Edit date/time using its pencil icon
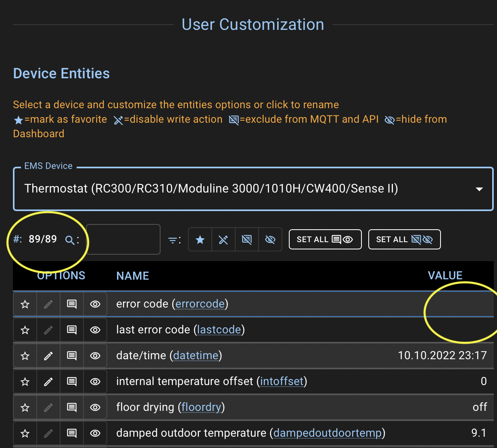Viewport: 497px width, 448px height. 48,356
